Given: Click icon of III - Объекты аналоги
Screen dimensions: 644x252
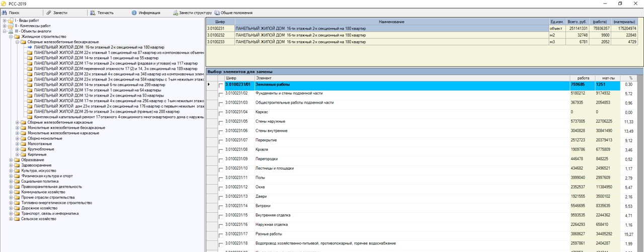Looking at the screenshot, I should [11, 31].
